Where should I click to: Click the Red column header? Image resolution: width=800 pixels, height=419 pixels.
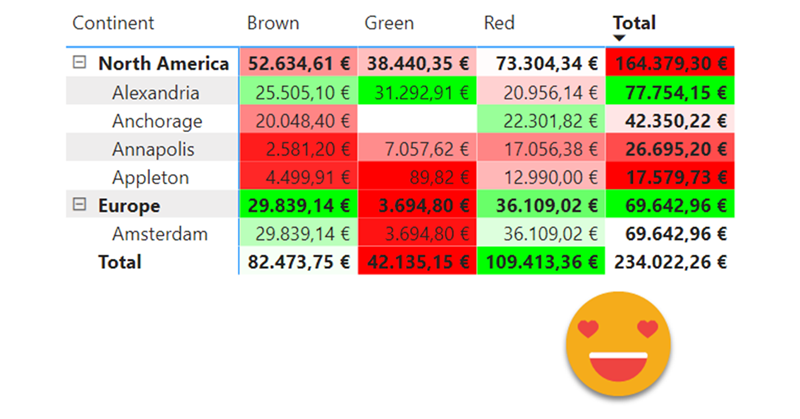coord(499,23)
